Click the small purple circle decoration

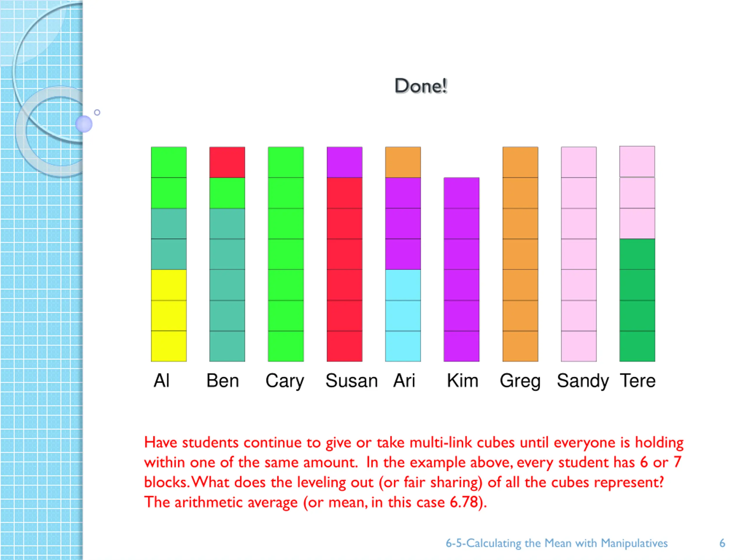(x=84, y=124)
